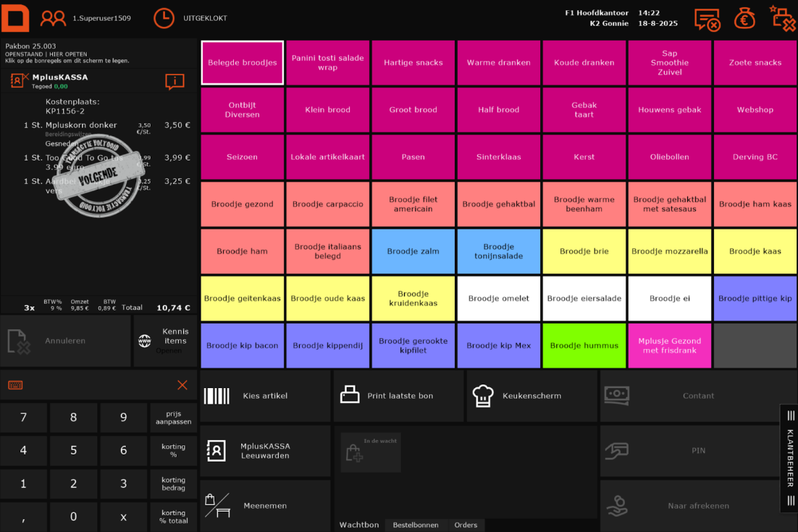Select the Warme dranken category
The height and width of the screenshot is (532, 798).
(498, 63)
